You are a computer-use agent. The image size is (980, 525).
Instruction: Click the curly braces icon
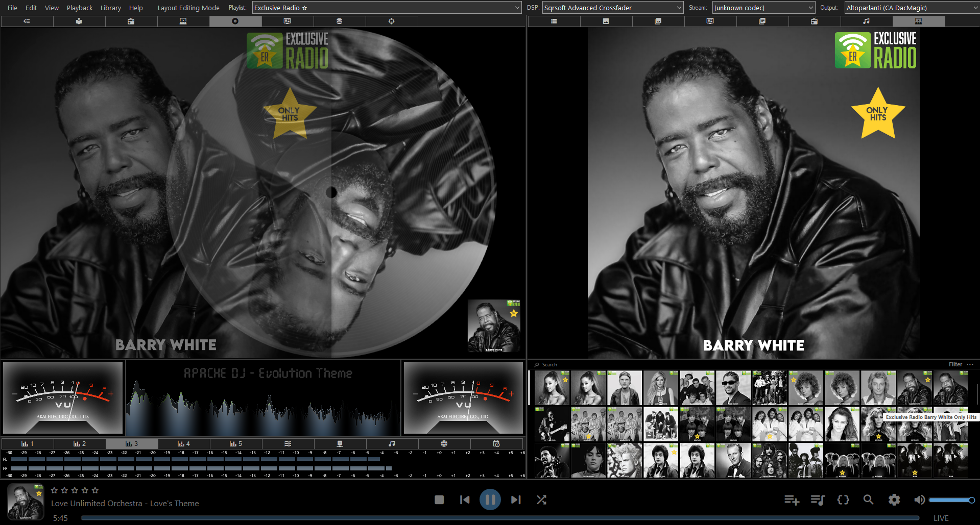coord(843,500)
